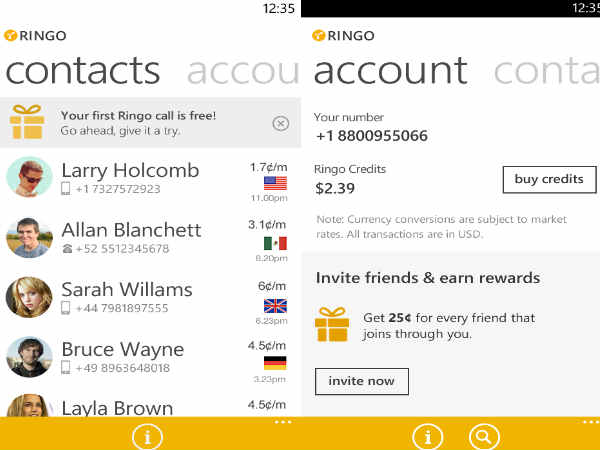600x450 pixels.
Task: Dismiss the free Ringo call banner
Action: coord(280,124)
